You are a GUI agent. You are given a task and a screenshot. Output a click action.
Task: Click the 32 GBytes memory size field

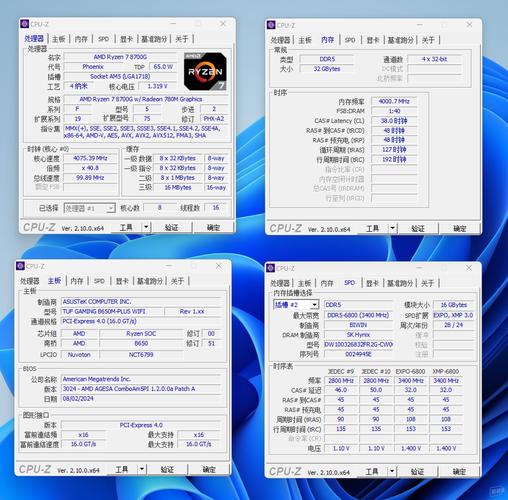(327, 69)
